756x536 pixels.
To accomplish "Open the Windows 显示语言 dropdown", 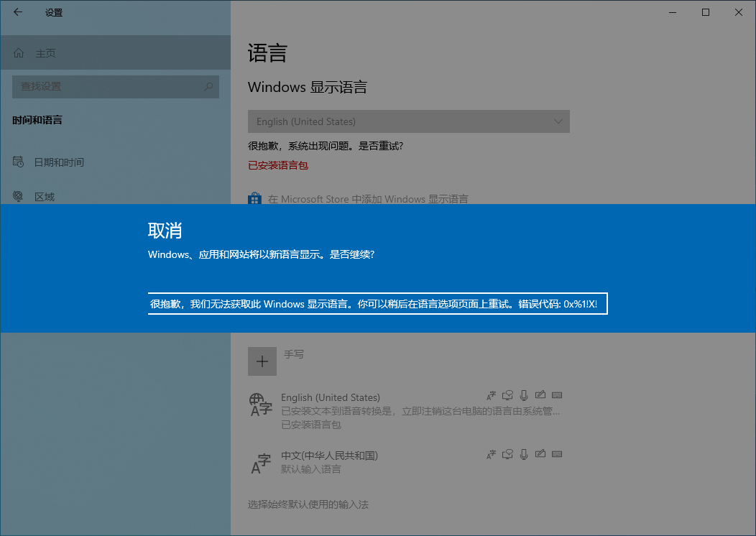I will [x=408, y=121].
